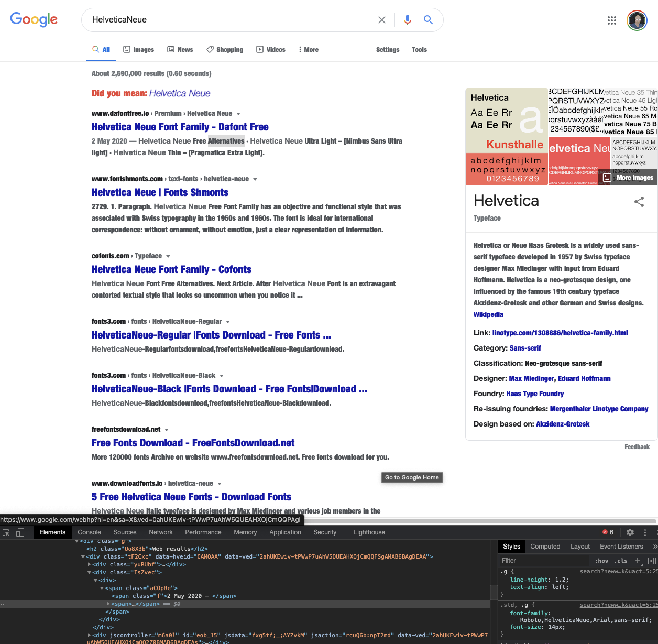The height and width of the screenshot is (644, 658).
Task: Click the share icon on the Helvetica panel
Action: point(639,201)
